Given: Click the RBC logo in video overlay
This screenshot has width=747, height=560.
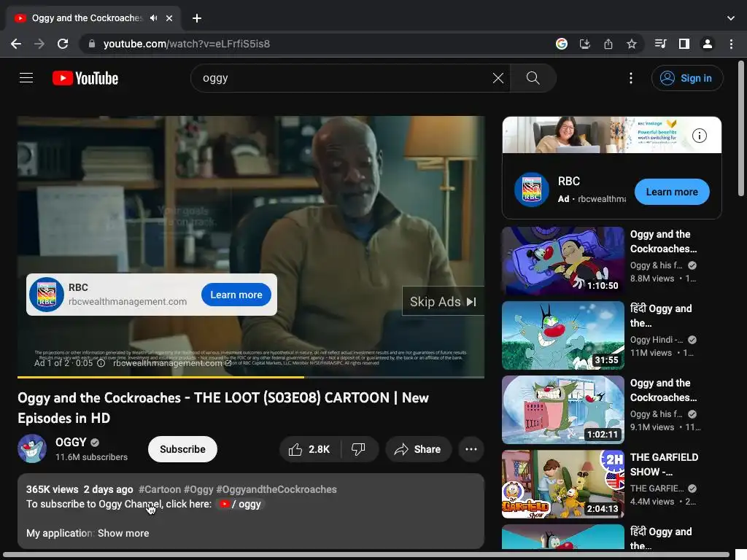Looking at the screenshot, I should 47,295.
